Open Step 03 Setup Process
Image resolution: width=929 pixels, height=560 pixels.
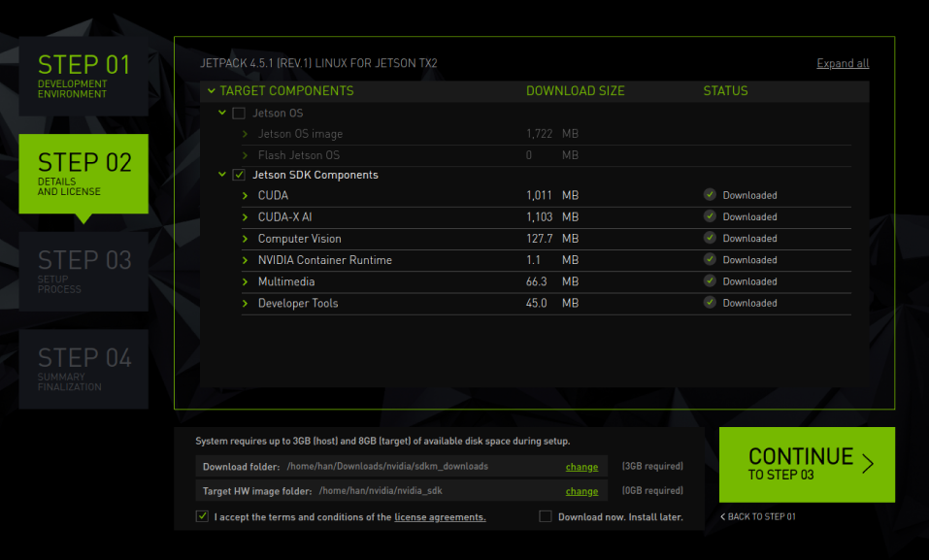[x=83, y=272]
